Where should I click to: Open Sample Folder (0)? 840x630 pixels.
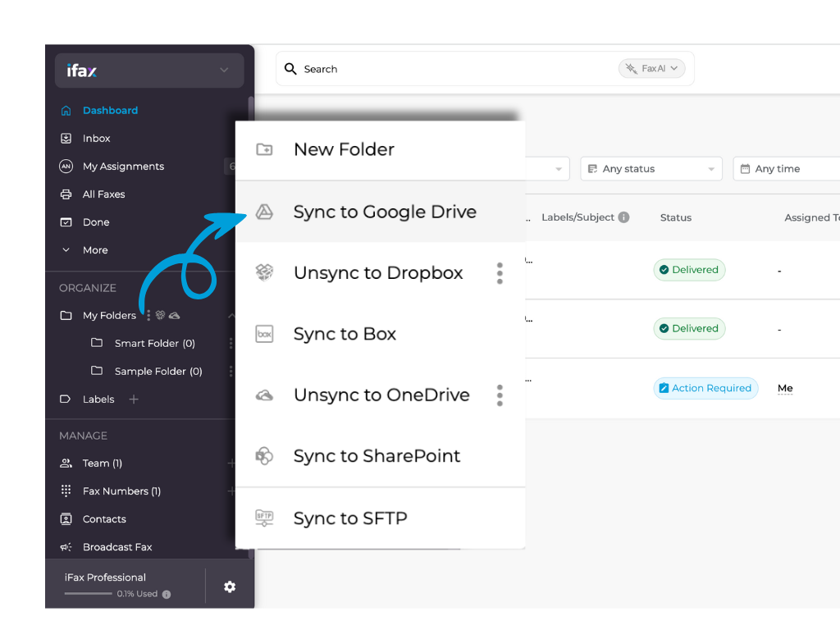coord(158,371)
